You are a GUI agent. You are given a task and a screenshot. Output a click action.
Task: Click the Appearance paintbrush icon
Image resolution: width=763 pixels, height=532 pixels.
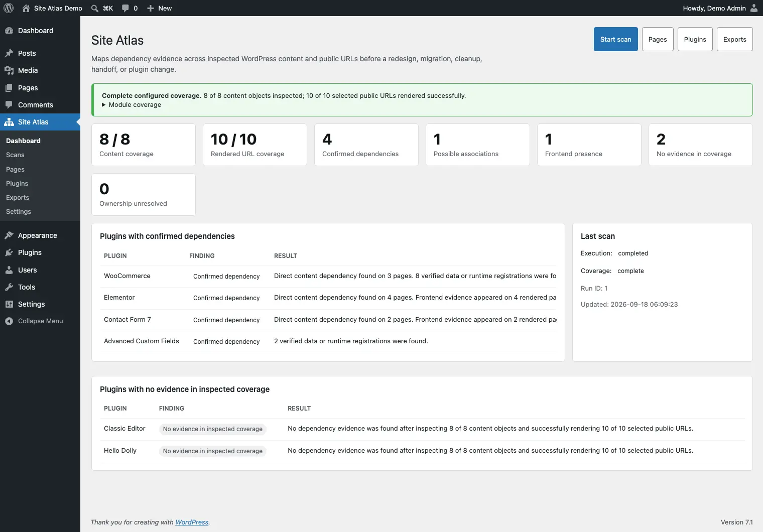(9, 235)
